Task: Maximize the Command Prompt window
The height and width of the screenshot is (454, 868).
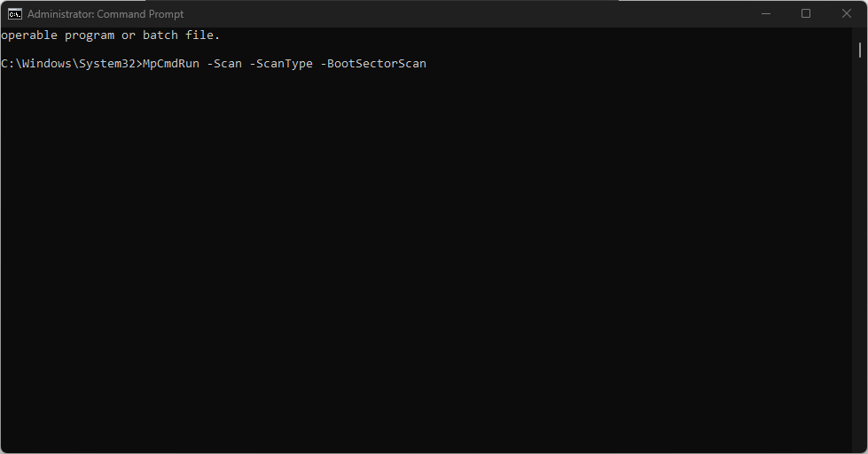Action: coord(806,14)
